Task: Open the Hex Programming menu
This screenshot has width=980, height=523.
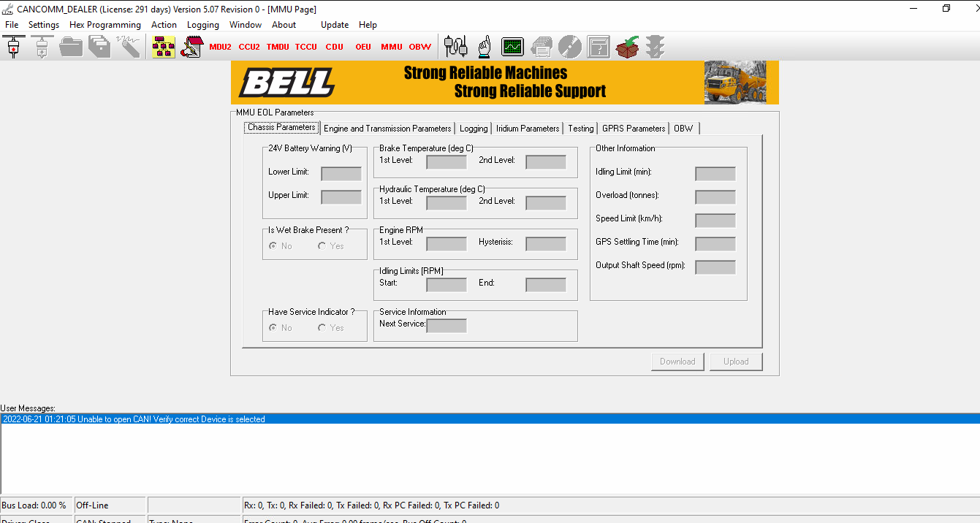Action: (105, 24)
